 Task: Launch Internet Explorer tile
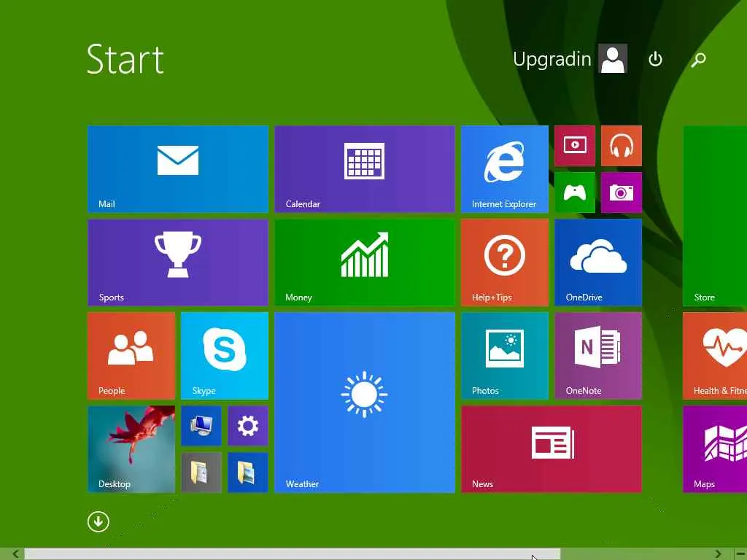[505, 169]
